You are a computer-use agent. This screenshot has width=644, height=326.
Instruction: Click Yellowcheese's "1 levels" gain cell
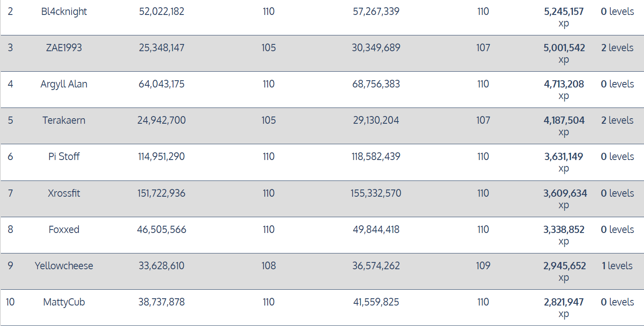pos(617,266)
